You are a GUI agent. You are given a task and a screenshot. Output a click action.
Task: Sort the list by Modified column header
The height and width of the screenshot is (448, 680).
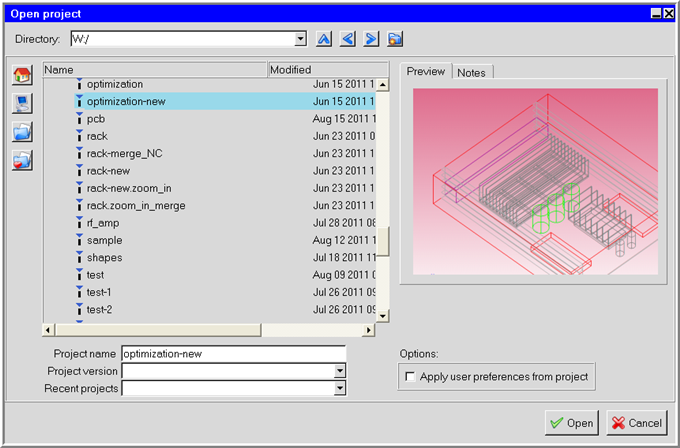click(x=328, y=69)
